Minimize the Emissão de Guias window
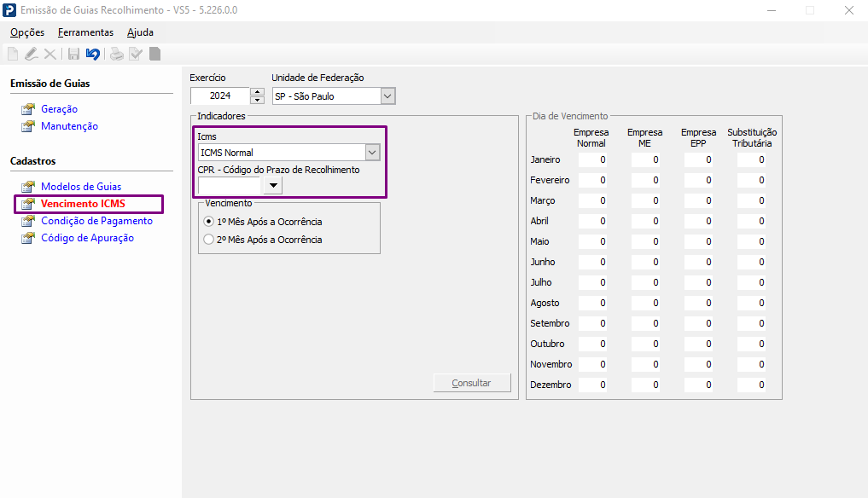Screen dimensions: 868x498 (771, 10)
